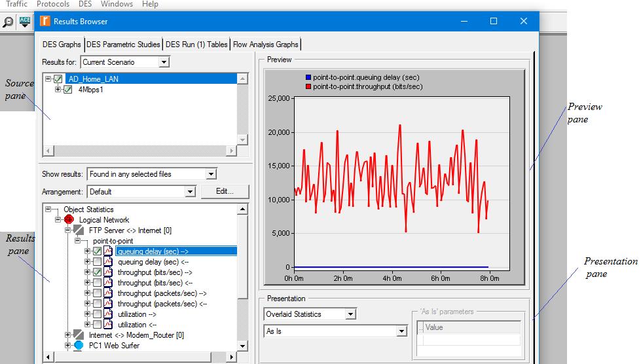Switch to DES Graphs tab
The height and width of the screenshot is (364, 641).
point(62,44)
